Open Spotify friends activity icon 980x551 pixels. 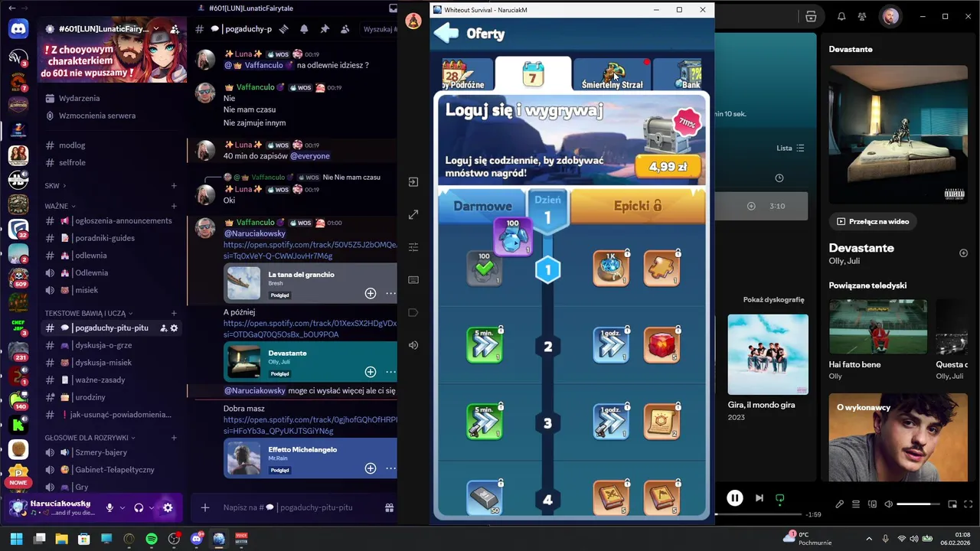tap(862, 16)
